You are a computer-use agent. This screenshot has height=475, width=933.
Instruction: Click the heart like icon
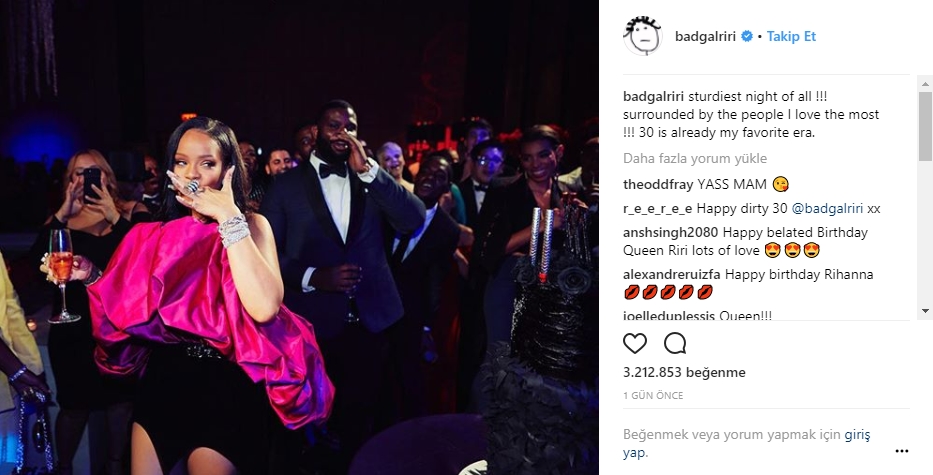635,343
